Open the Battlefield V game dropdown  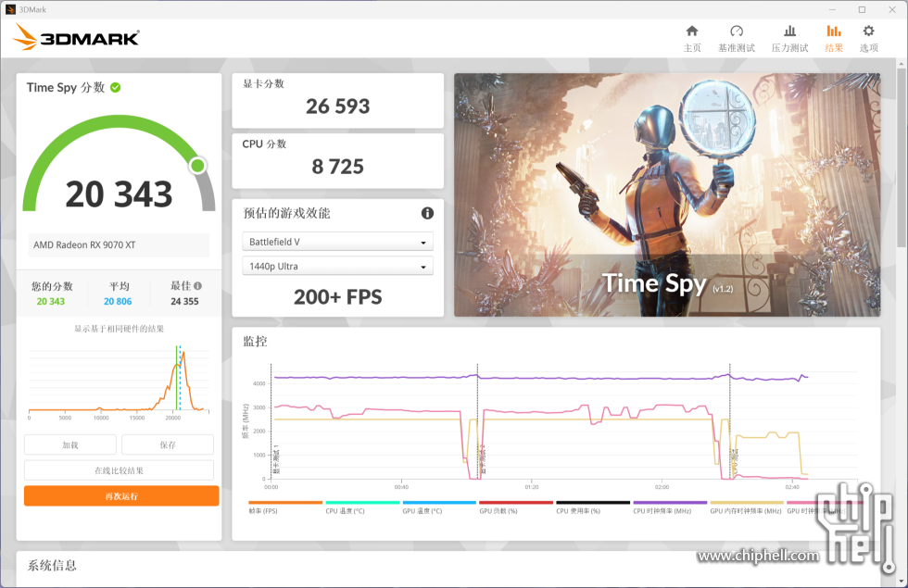(337, 241)
